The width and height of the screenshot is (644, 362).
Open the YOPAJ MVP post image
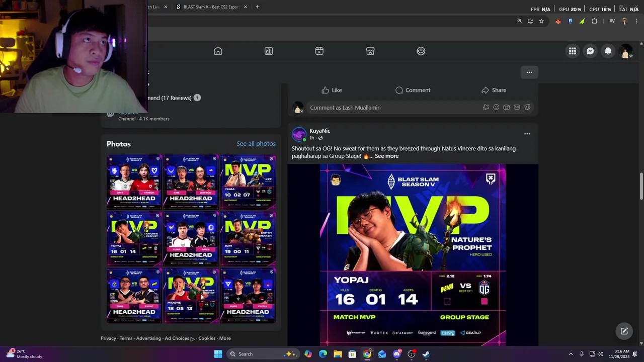413,254
